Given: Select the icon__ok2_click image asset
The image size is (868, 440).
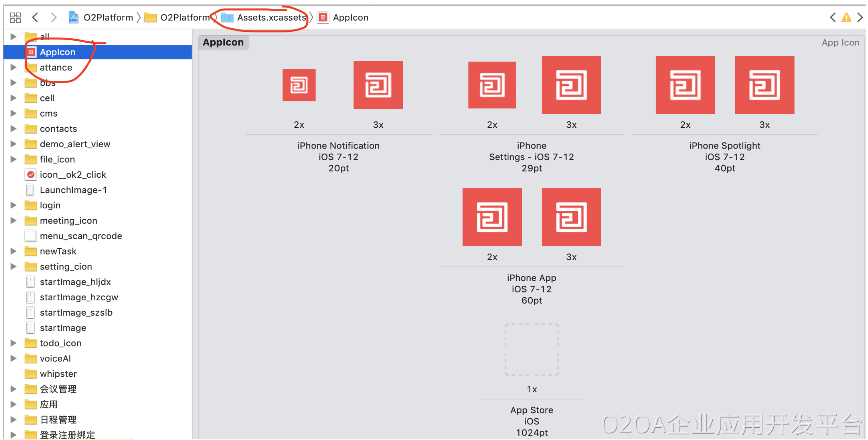Looking at the screenshot, I should pos(73,175).
